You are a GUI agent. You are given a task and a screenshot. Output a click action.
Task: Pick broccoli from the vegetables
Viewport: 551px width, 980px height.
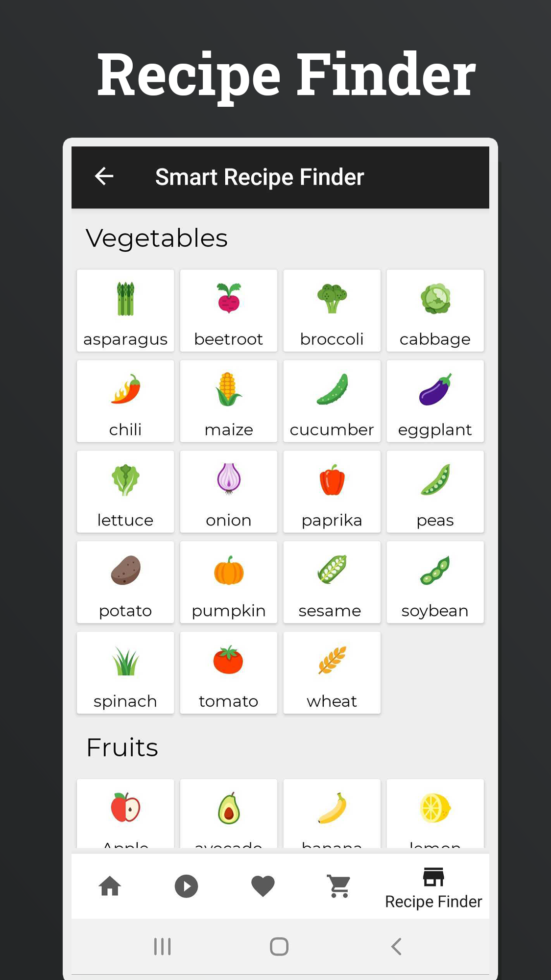pyautogui.click(x=332, y=311)
